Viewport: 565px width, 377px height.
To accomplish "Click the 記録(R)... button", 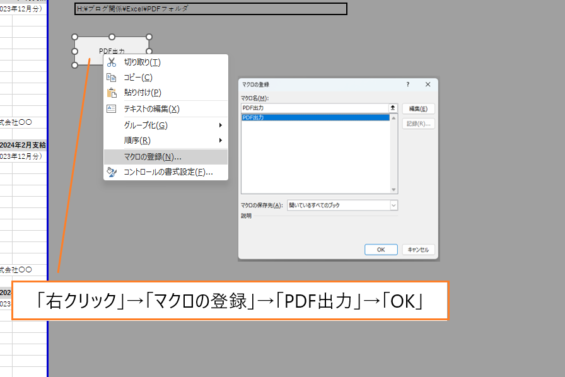I will [x=418, y=124].
